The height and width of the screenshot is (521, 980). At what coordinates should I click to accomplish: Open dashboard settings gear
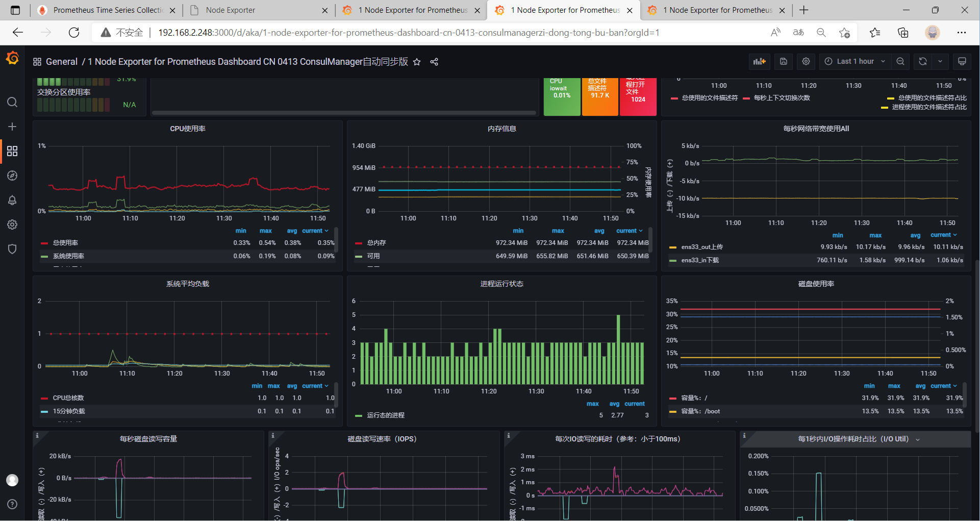(x=806, y=61)
